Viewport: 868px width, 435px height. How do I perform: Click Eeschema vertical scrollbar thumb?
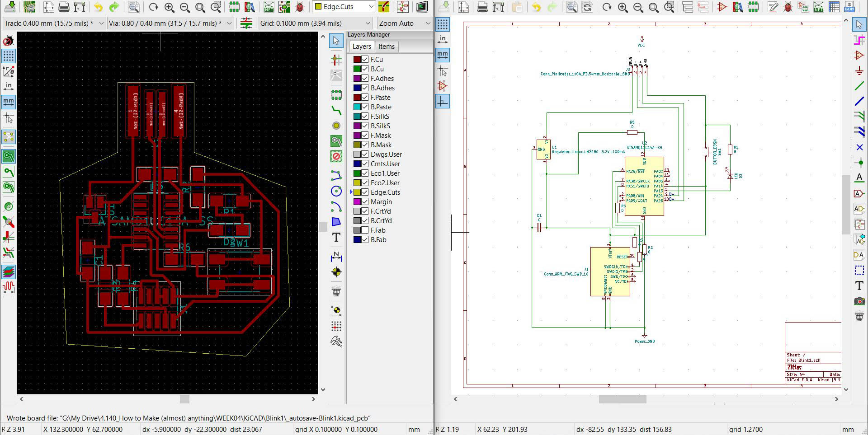pos(846,205)
